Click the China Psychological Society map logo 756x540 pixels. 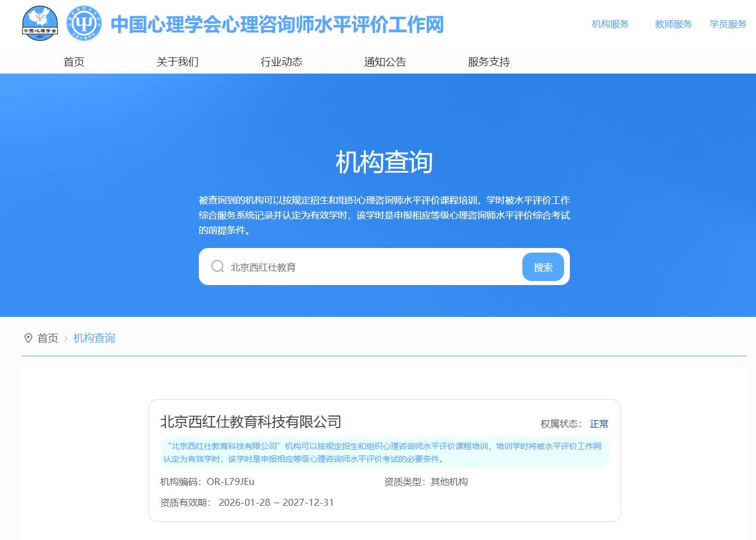[40, 23]
